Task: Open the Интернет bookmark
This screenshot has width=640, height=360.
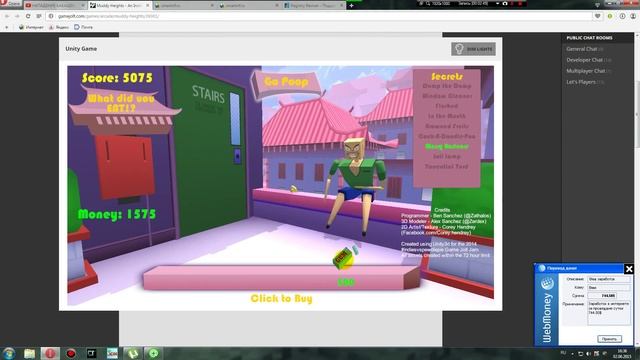Action: click(x=31, y=27)
